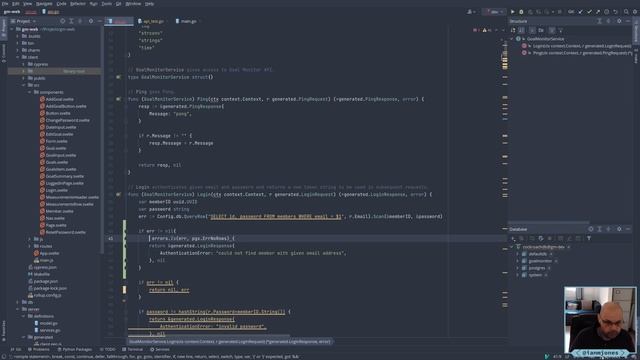This screenshot has width=640, height=360.
Task: Open the Terminal tool window
Action: [132, 349]
